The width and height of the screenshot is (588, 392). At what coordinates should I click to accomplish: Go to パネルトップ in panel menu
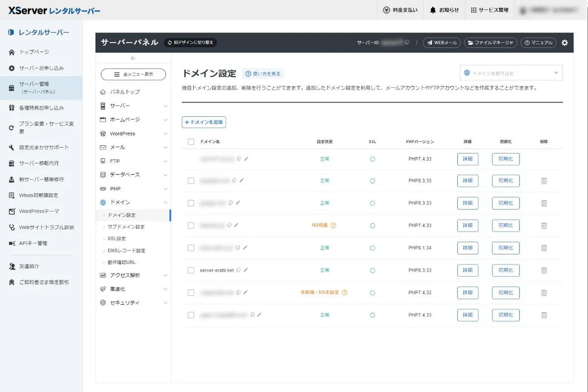(124, 92)
